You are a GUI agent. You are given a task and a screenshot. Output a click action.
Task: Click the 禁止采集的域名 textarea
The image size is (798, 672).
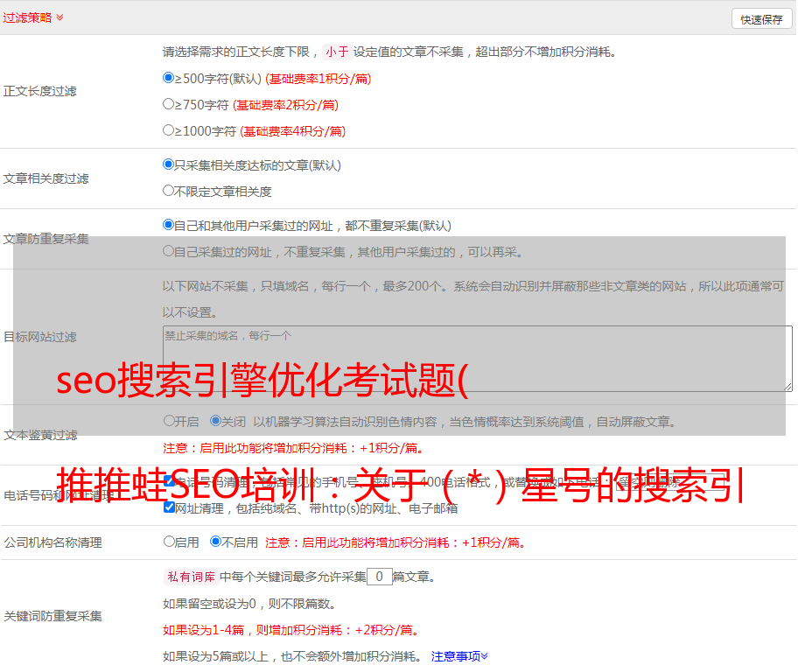[478, 359]
